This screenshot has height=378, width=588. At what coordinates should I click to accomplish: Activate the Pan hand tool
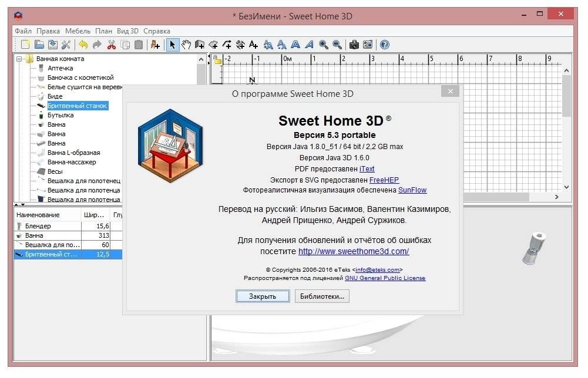point(186,45)
